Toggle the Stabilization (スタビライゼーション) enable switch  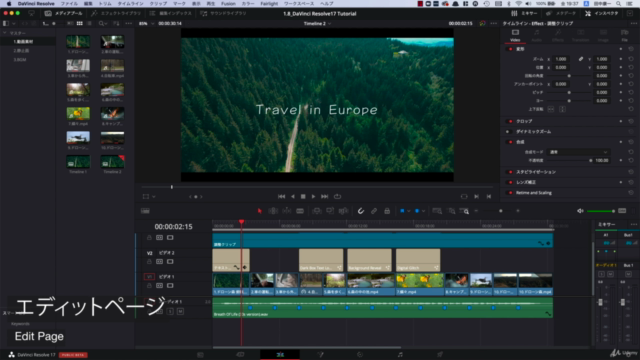pyautogui.click(x=510, y=172)
